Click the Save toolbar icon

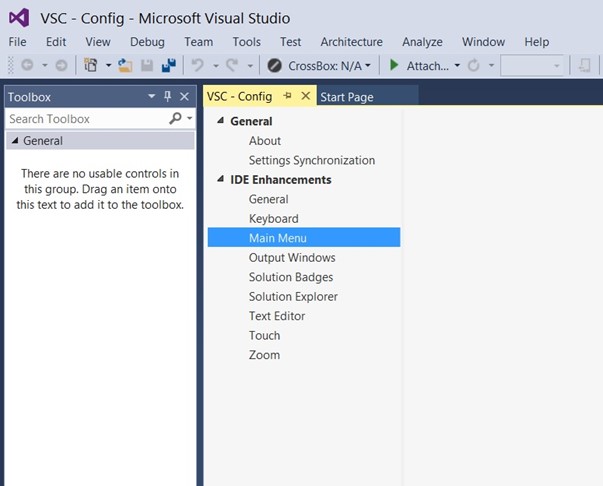click(x=147, y=65)
